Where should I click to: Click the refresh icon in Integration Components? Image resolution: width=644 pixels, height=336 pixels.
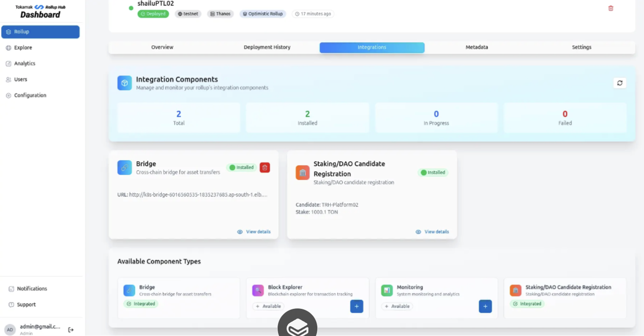[619, 83]
